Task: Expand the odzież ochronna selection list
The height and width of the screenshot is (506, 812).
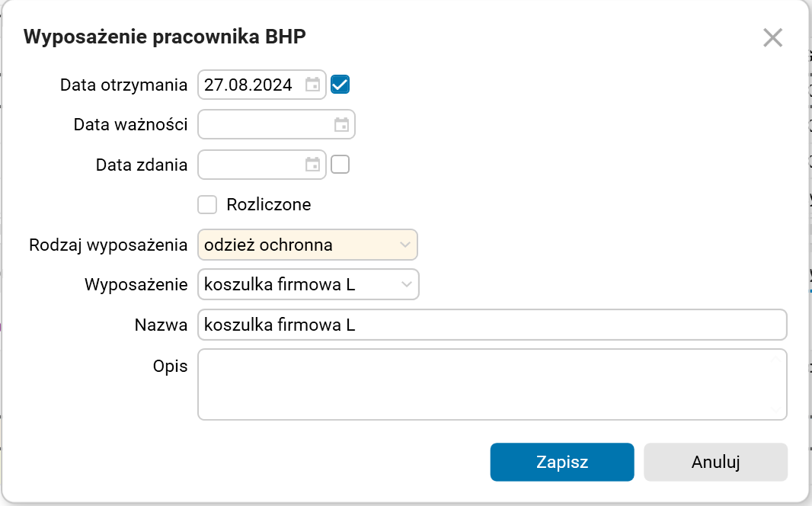Action: point(404,245)
